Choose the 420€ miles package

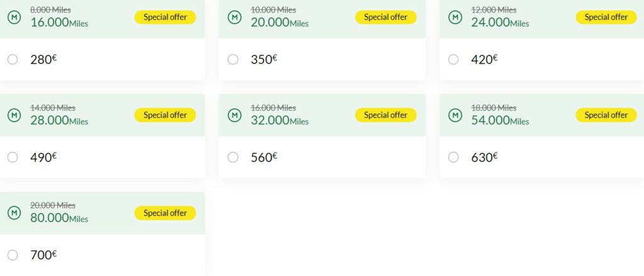[x=453, y=60]
